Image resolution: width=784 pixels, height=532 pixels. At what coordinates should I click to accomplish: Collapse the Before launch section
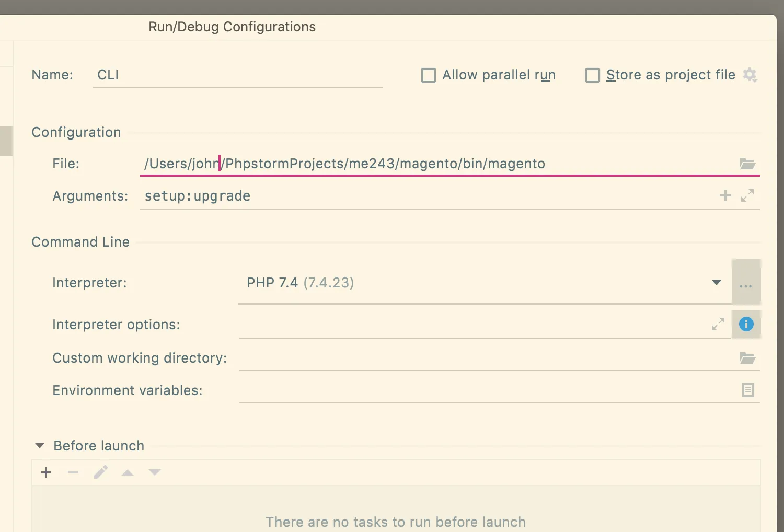[x=40, y=446]
